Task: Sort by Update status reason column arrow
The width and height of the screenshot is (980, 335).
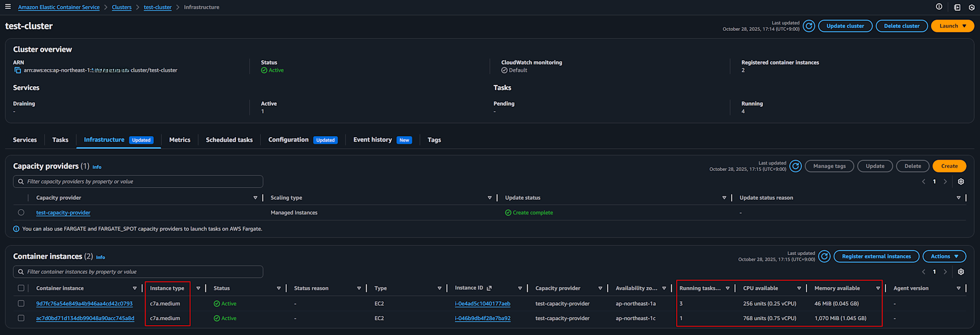Action: click(958, 198)
